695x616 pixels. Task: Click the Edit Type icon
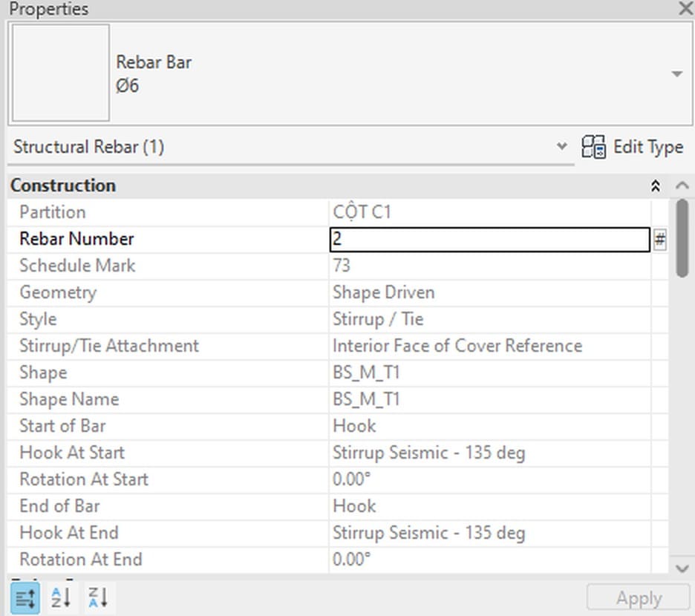pos(593,147)
